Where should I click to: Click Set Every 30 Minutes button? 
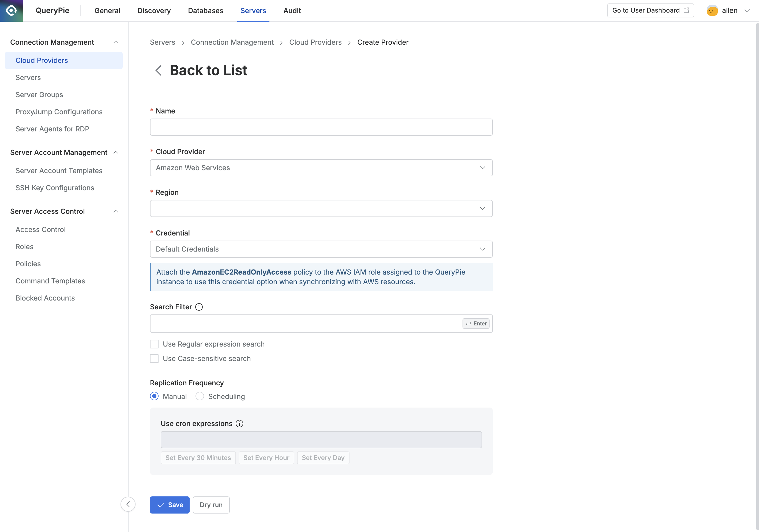(x=198, y=458)
